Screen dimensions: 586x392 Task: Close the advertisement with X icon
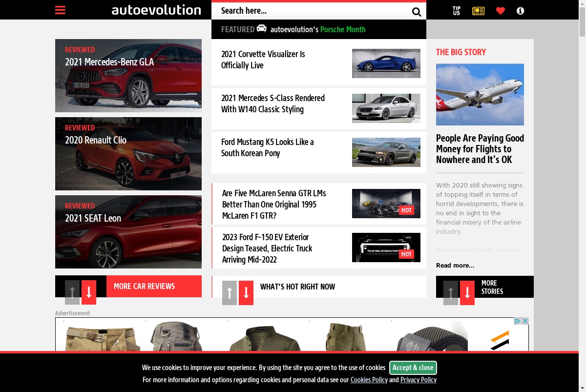click(525, 321)
